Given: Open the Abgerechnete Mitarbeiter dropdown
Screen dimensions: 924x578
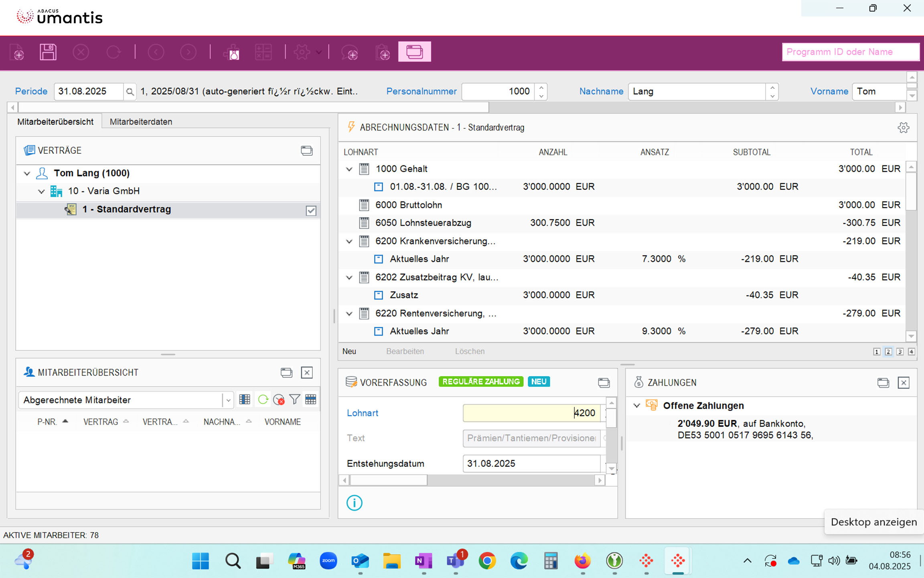Looking at the screenshot, I should [x=228, y=400].
